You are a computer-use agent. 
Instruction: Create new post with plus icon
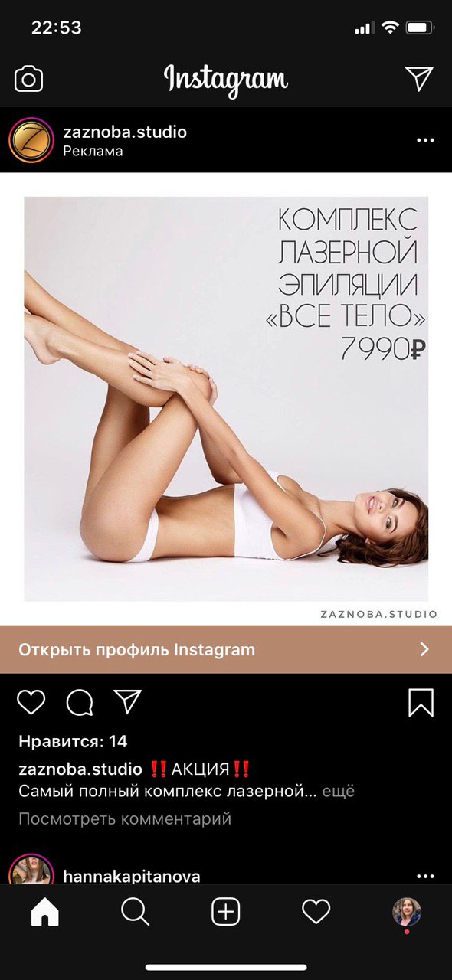click(226, 912)
